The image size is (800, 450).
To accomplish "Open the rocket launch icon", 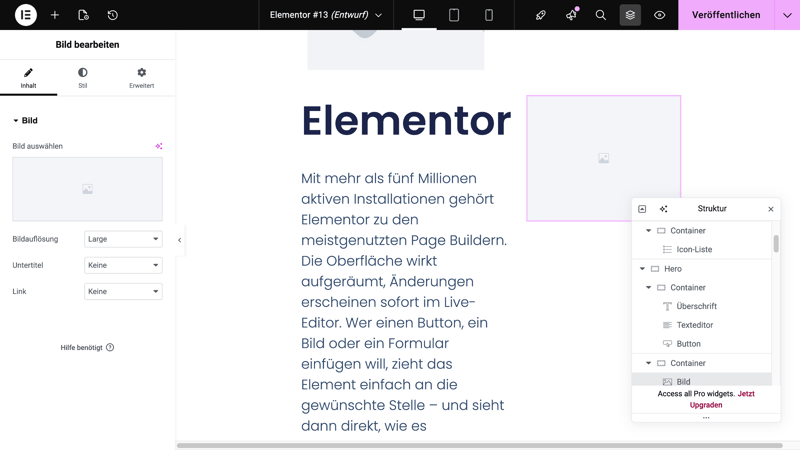I will (541, 15).
